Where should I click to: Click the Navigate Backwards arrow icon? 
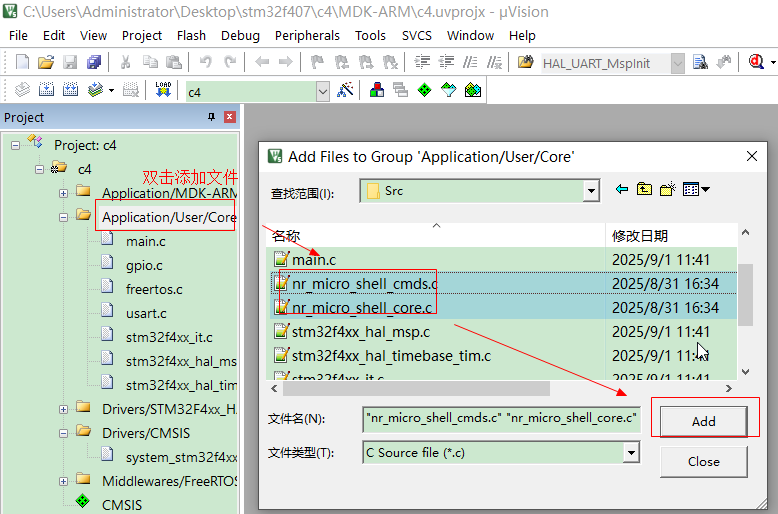coord(261,63)
